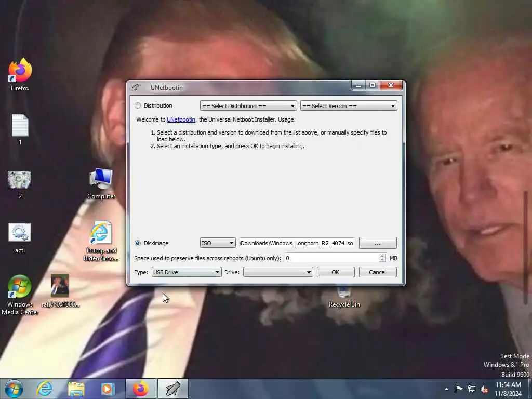Open the ISO disk image type dropdown
532x399 pixels.
click(218, 243)
